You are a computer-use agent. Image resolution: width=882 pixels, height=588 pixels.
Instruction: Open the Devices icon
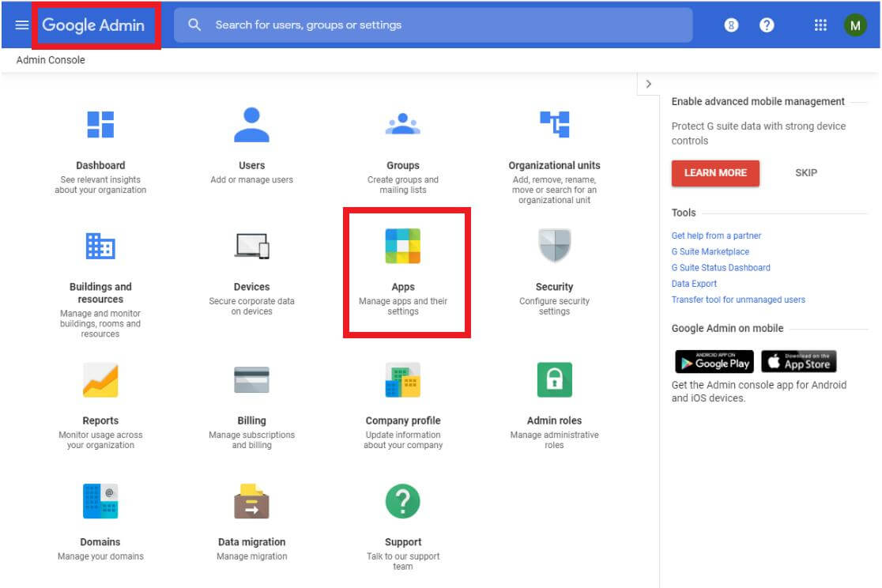251,246
